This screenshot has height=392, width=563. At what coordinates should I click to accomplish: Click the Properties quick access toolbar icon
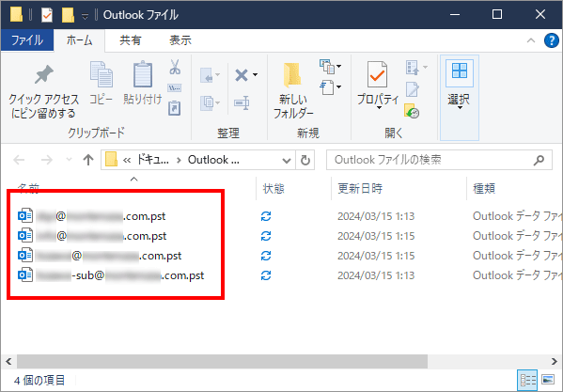47,15
